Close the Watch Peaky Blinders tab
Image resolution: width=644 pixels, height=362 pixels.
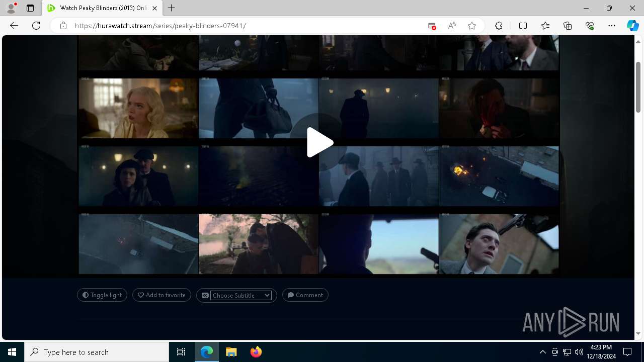coord(154,8)
